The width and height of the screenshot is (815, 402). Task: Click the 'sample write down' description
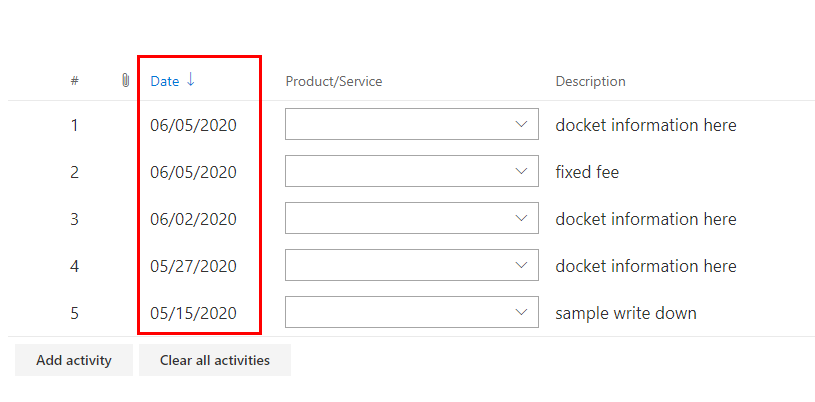(626, 313)
